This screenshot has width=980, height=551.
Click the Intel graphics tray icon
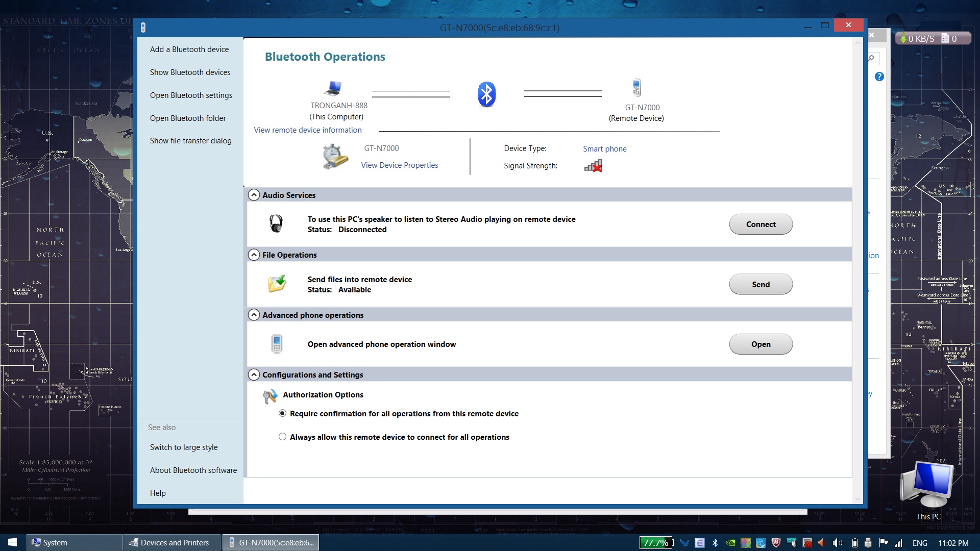click(761, 543)
